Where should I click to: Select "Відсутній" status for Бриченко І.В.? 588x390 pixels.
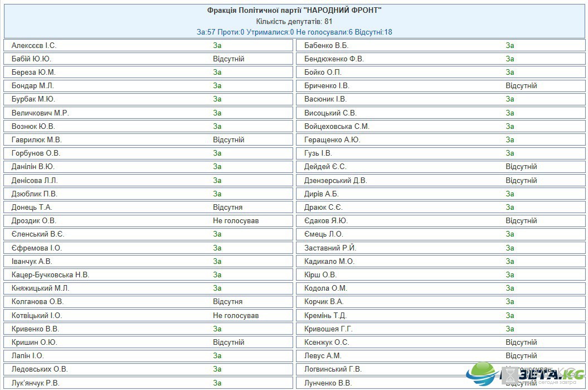pos(521,85)
